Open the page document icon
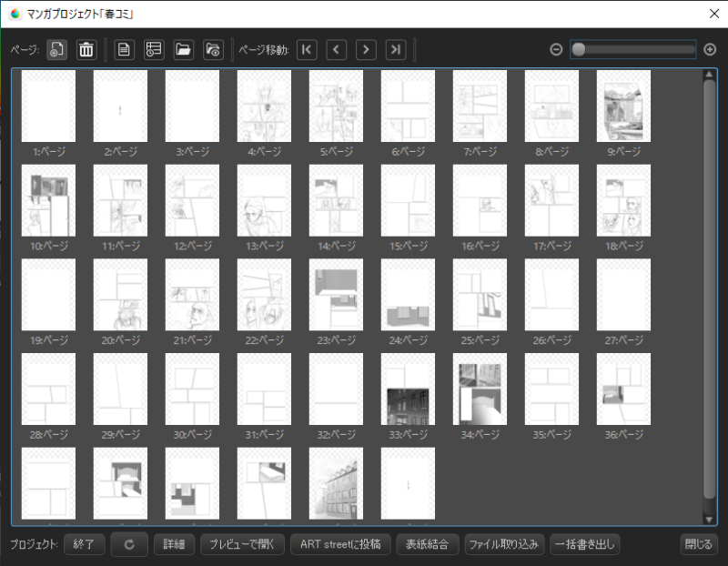728x566 pixels. tap(124, 49)
